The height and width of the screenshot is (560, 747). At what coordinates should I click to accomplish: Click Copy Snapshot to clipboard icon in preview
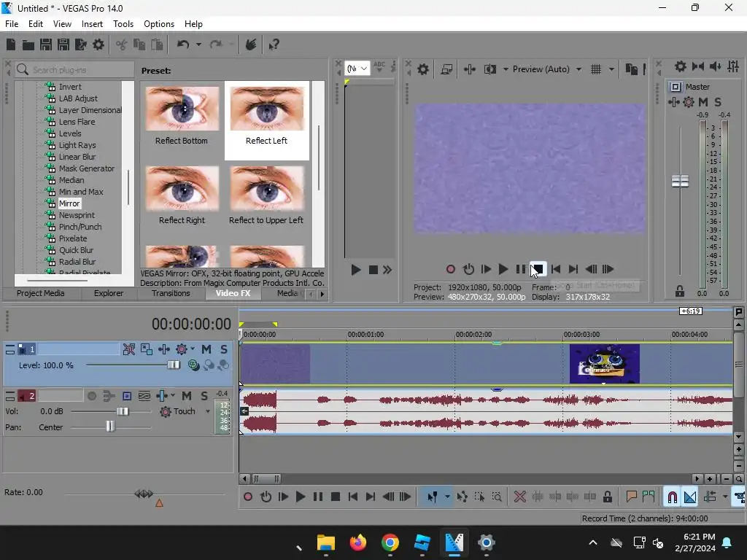coord(631,69)
